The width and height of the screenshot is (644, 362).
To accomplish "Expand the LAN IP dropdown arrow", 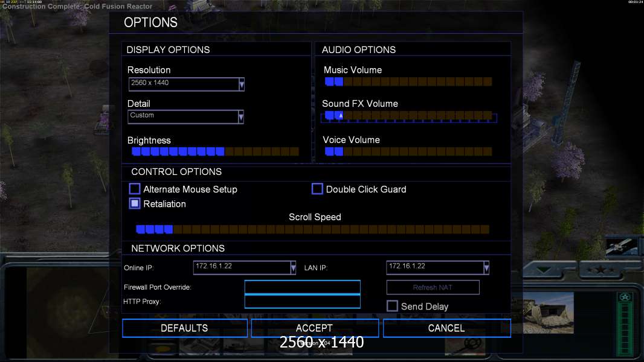I will point(486,268).
